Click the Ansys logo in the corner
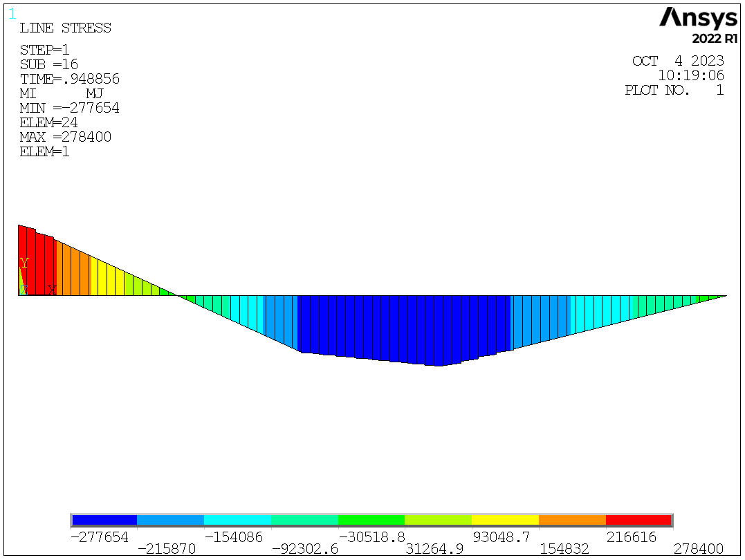745x560 pixels. [x=698, y=17]
